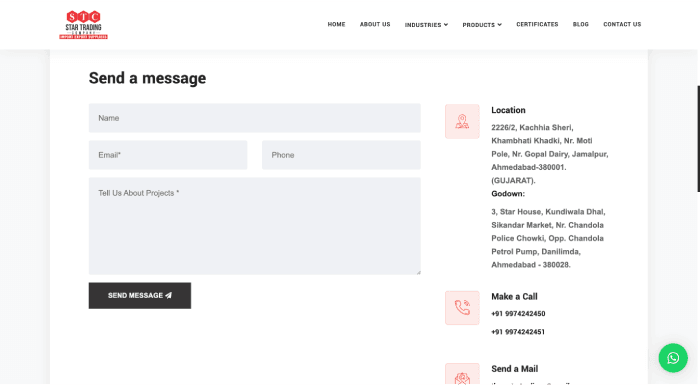Viewport: 700px width, 386px height.
Task: Expand the Products dropdown menu
Action: (482, 25)
